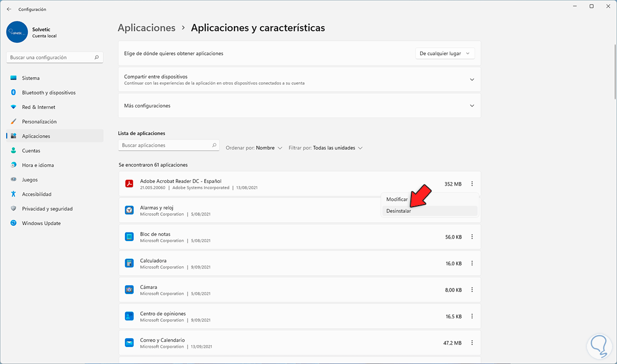Open three-dot menu for Calculadora

[472, 263]
